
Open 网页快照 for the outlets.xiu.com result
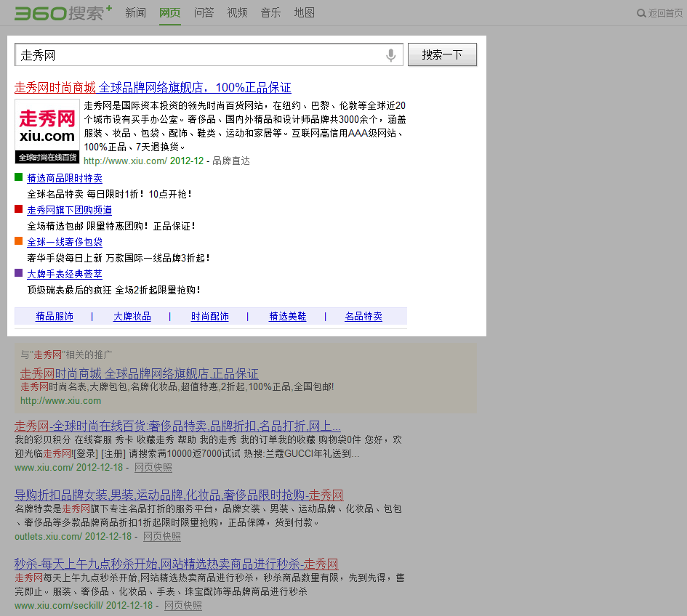coord(162,536)
